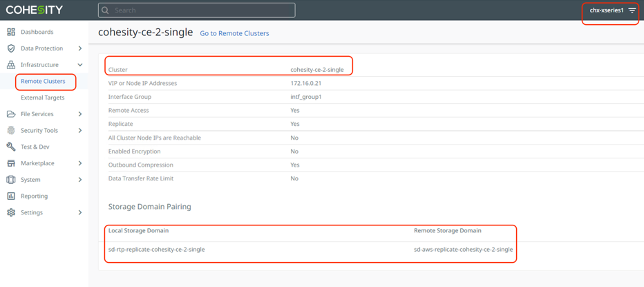Image resolution: width=644 pixels, height=287 pixels.
Task: Select the Data Protection menu label
Action: [42, 48]
